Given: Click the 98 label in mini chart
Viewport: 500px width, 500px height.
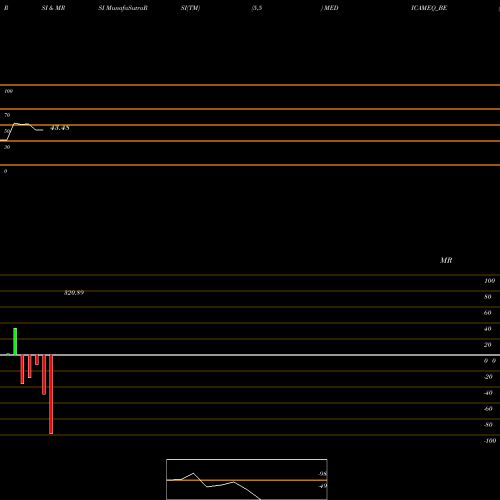Looking at the screenshot, I should pyautogui.click(x=322, y=474).
